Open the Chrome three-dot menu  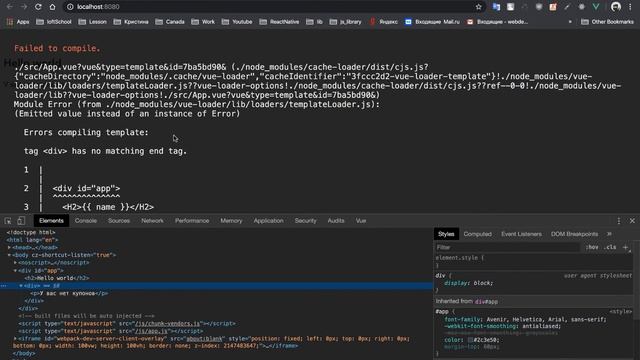click(x=630, y=7)
